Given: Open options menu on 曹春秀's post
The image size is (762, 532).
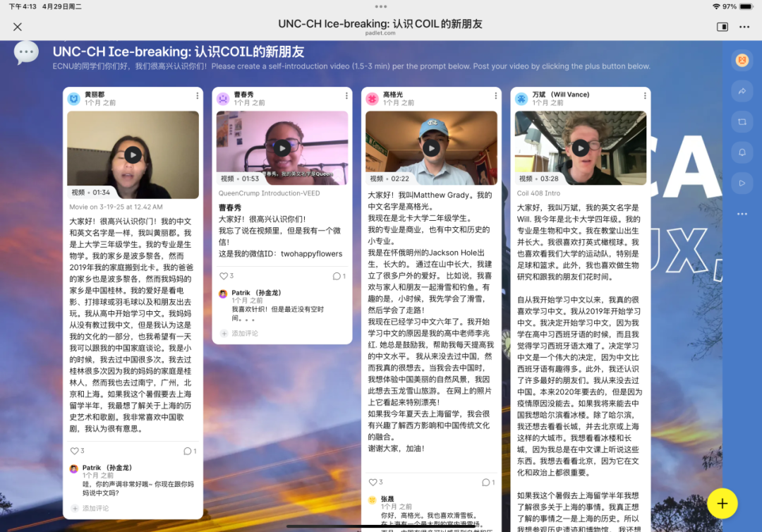Looking at the screenshot, I should 346,96.
